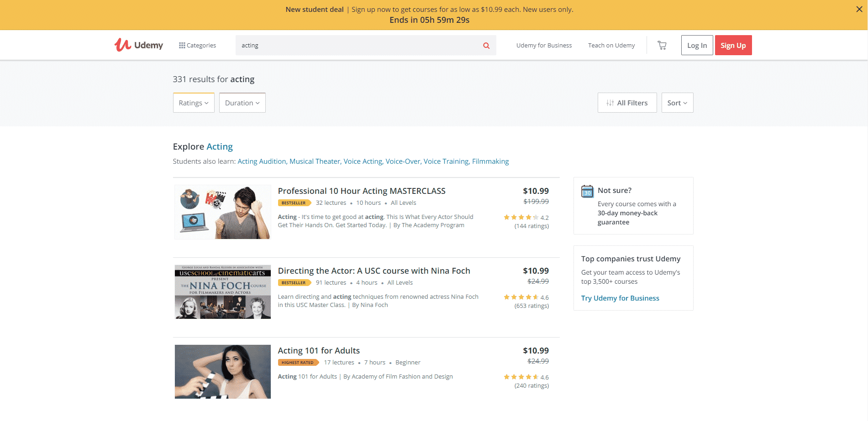The height and width of the screenshot is (421, 868).
Task: Click '(240 ratings)' text
Action: (x=531, y=386)
